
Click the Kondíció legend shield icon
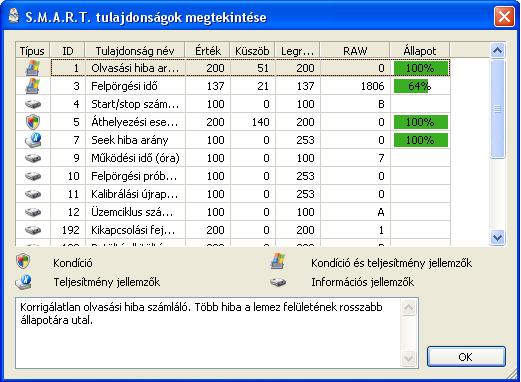tap(23, 261)
